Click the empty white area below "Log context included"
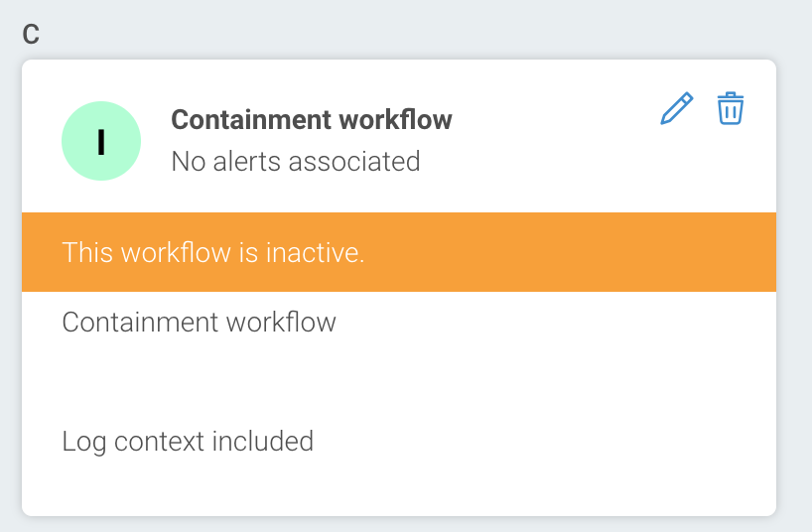This screenshot has width=812, height=532. [397, 486]
